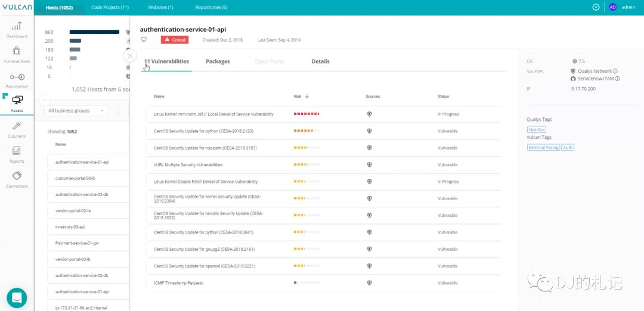Screen dimensions: 644x311
Task: Click risk bar for ICMP Timestamp Request
Action: [306, 283]
